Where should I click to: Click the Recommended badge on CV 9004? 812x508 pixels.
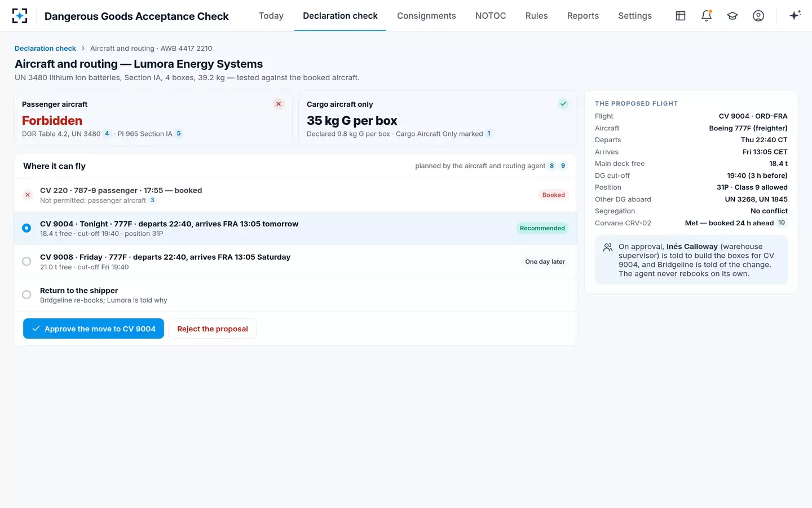(x=542, y=228)
